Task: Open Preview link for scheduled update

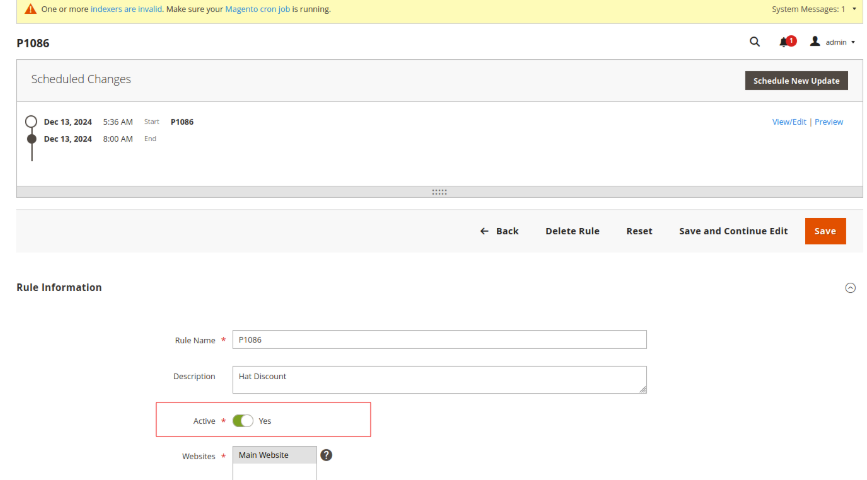Action: [828, 122]
